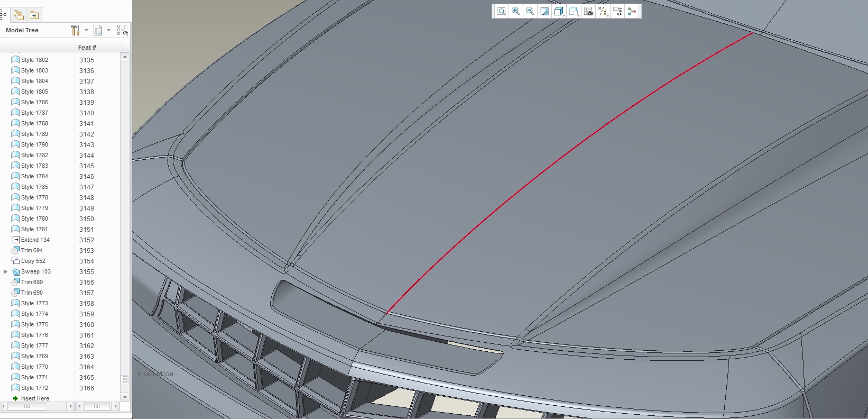Select the Trim 690 feature
Image resolution: width=868 pixels, height=419 pixels.
coord(32,293)
